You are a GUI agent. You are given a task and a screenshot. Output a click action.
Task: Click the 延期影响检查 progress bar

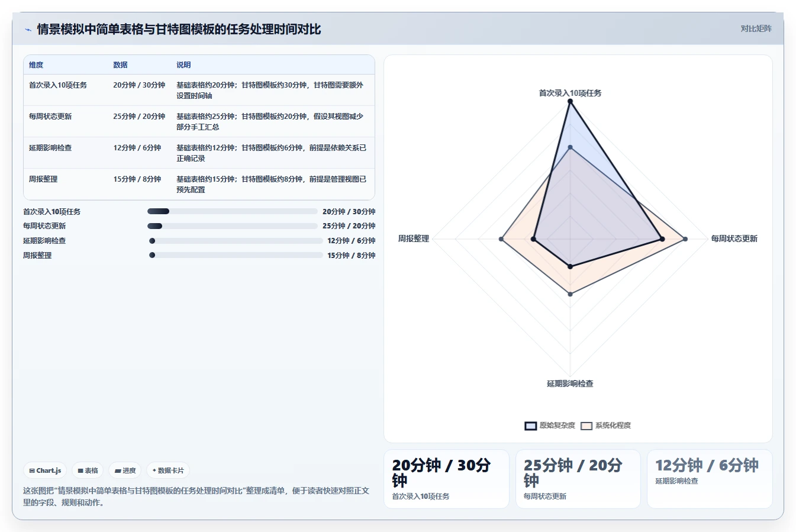236,241
